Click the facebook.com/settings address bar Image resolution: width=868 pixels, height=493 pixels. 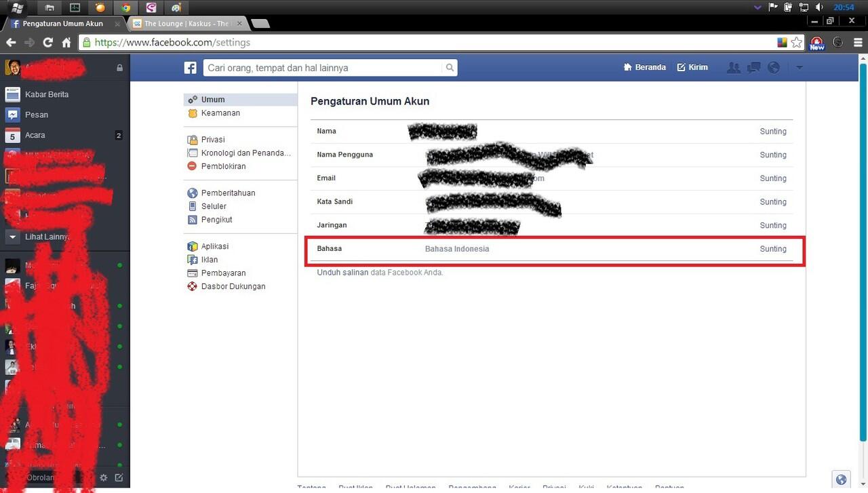point(427,42)
